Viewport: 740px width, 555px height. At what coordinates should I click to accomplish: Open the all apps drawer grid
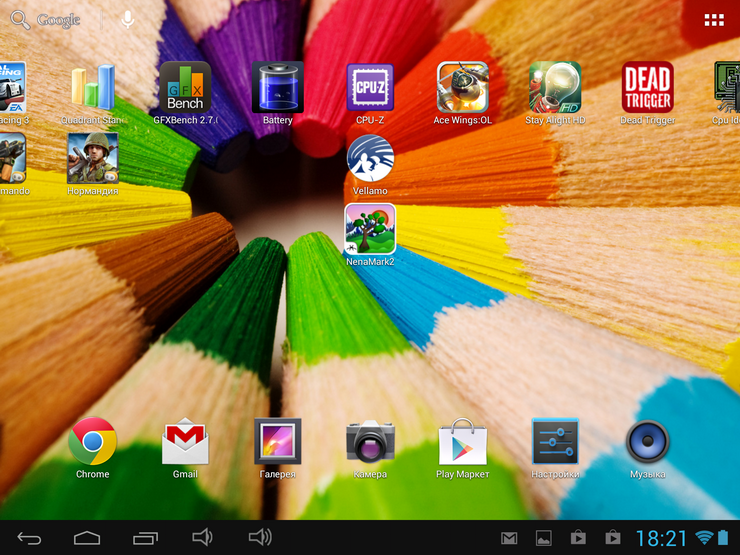click(714, 20)
